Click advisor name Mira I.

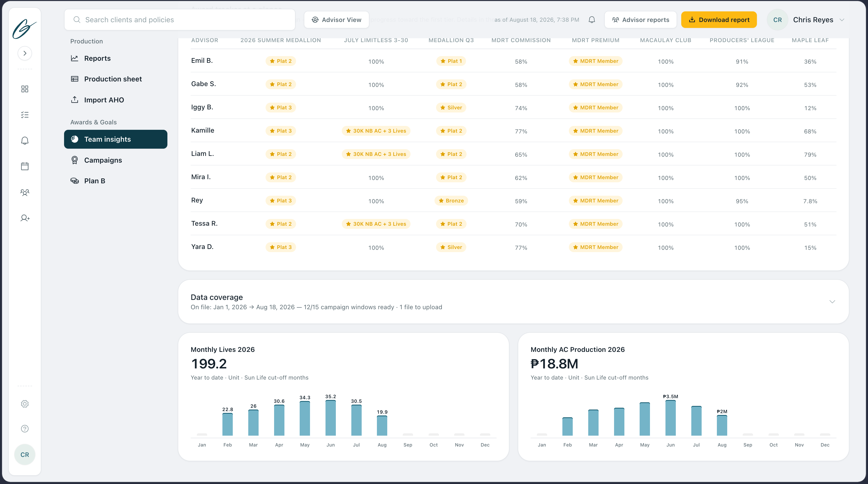pos(201,177)
